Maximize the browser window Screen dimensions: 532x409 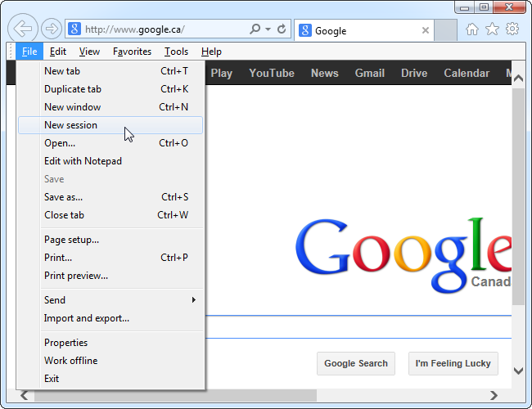pos(484,7)
